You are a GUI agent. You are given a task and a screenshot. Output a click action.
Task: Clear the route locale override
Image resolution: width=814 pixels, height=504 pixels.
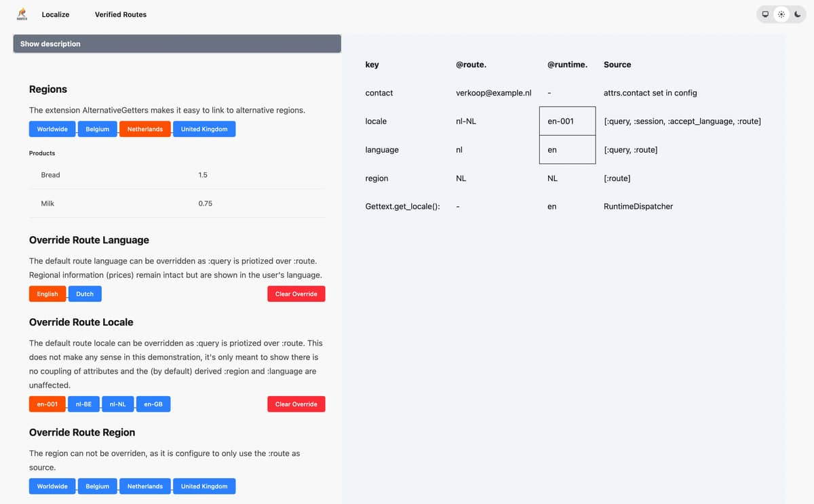pos(296,404)
